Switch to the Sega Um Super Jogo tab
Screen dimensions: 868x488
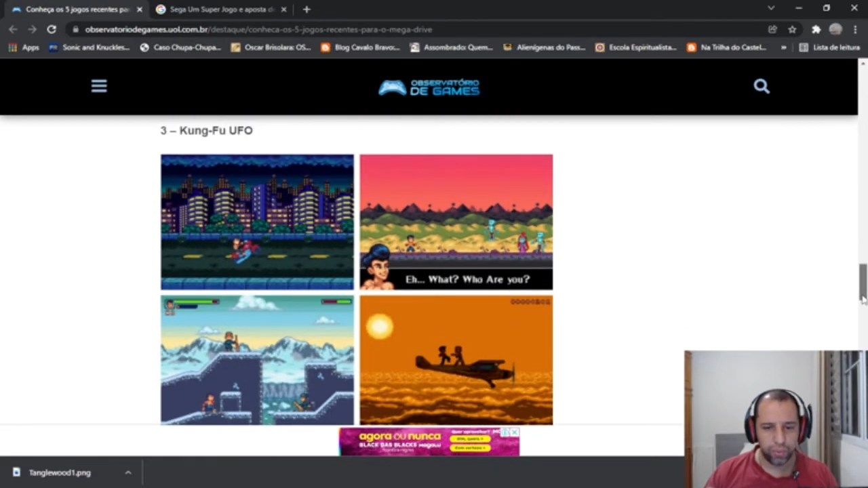pos(220,9)
